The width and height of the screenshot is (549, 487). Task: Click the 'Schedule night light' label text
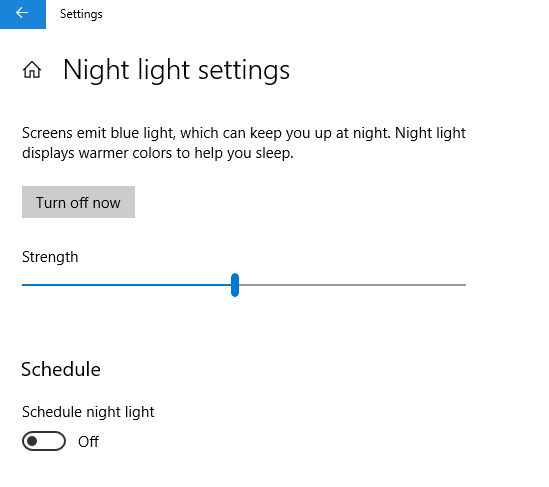coord(88,412)
